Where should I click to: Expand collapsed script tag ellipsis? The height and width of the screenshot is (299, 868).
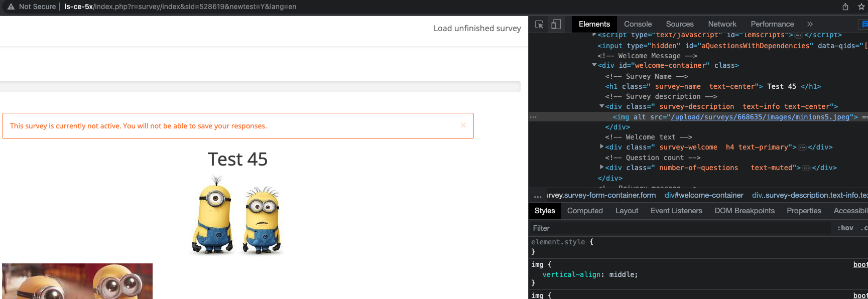(799, 35)
